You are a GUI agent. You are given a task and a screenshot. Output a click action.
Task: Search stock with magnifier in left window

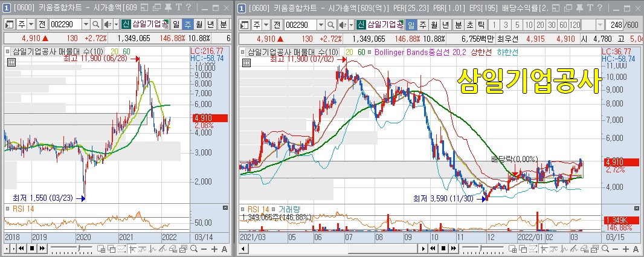tap(95, 25)
